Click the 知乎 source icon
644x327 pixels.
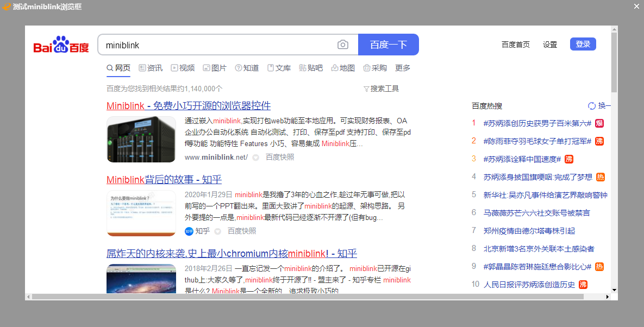(189, 231)
